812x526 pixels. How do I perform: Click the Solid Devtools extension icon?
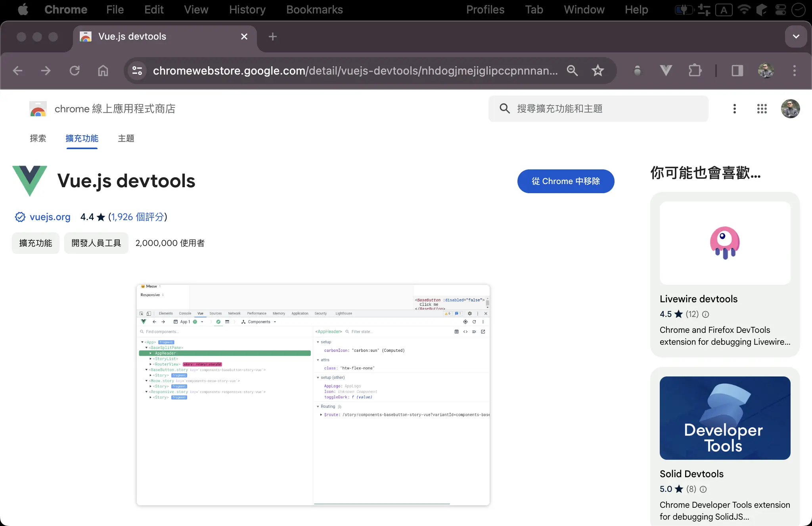pyautogui.click(x=724, y=417)
